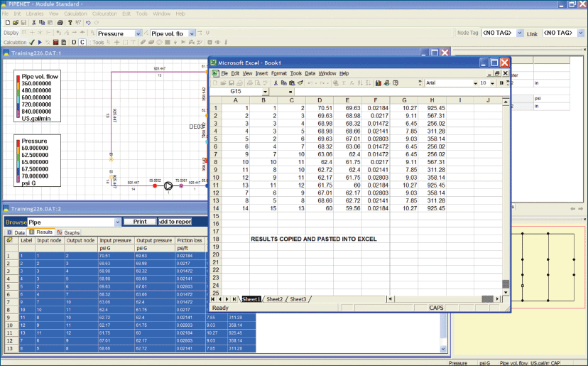Select the Data tab in browse window
The width and height of the screenshot is (588, 366).
16,232
